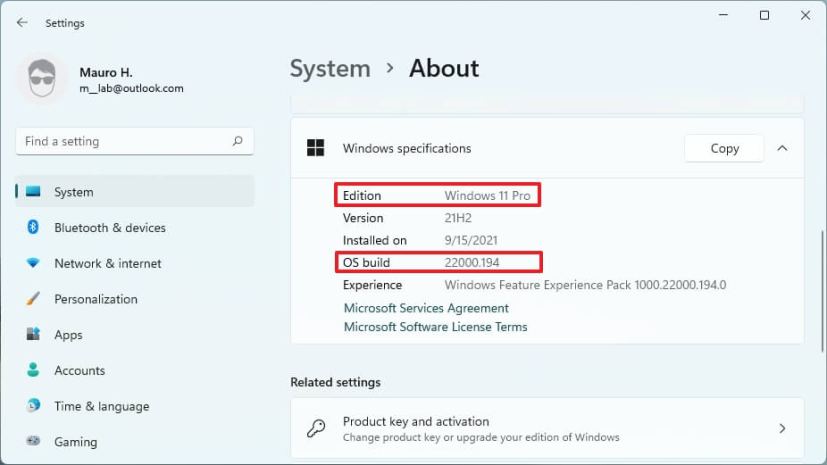827x465 pixels.
Task: Open Gaming settings category
Action: pos(134,442)
